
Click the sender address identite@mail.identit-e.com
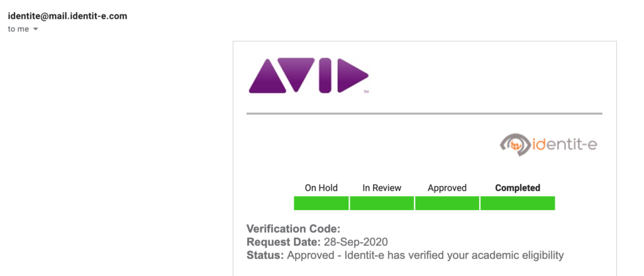(x=67, y=16)
